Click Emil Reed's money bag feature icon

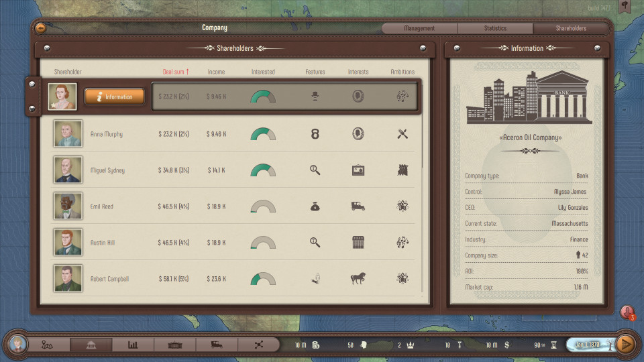pyautogui.click(x=315, y=206)
